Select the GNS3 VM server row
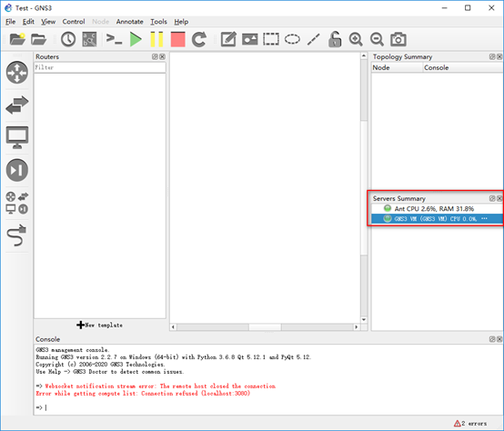504x431 pixels. pos(438,219)
